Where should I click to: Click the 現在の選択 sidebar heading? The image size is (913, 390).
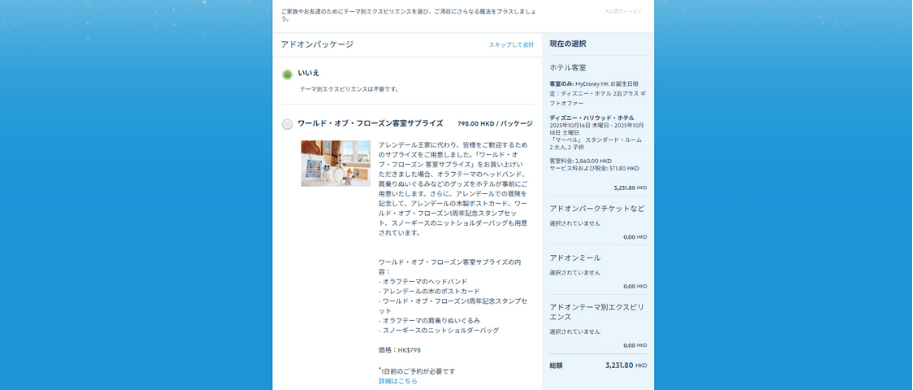pos(568,44)
